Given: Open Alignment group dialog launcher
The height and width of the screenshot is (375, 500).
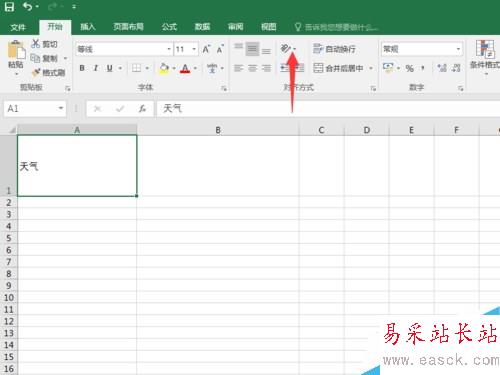Looking at the screenshot, I should click(x=373, y=88).
